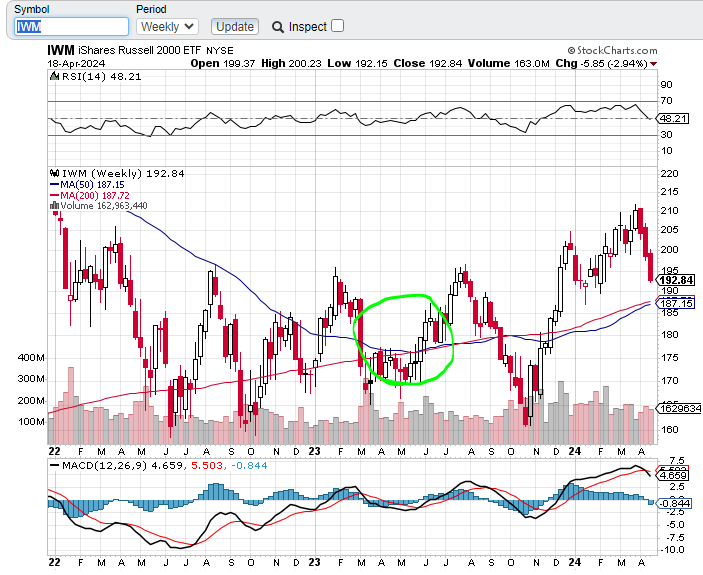Click the Chg -5.85 (-2.94%) value
This screenshot has height=575, width=703.
[602, 64]
